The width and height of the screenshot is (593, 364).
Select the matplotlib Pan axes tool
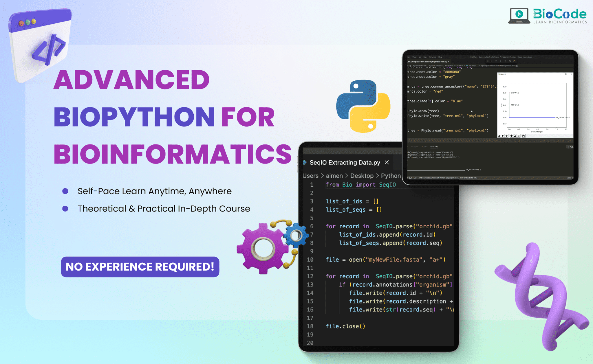pos(511,136)
